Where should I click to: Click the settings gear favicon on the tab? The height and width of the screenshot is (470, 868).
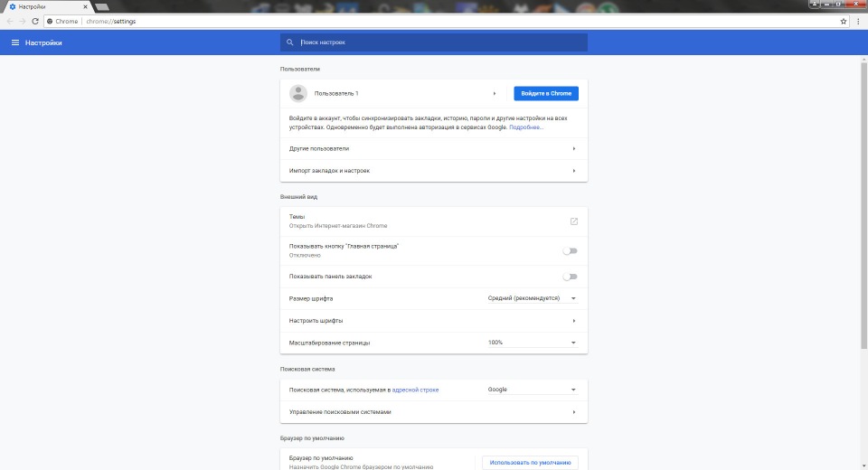(12, 6)
